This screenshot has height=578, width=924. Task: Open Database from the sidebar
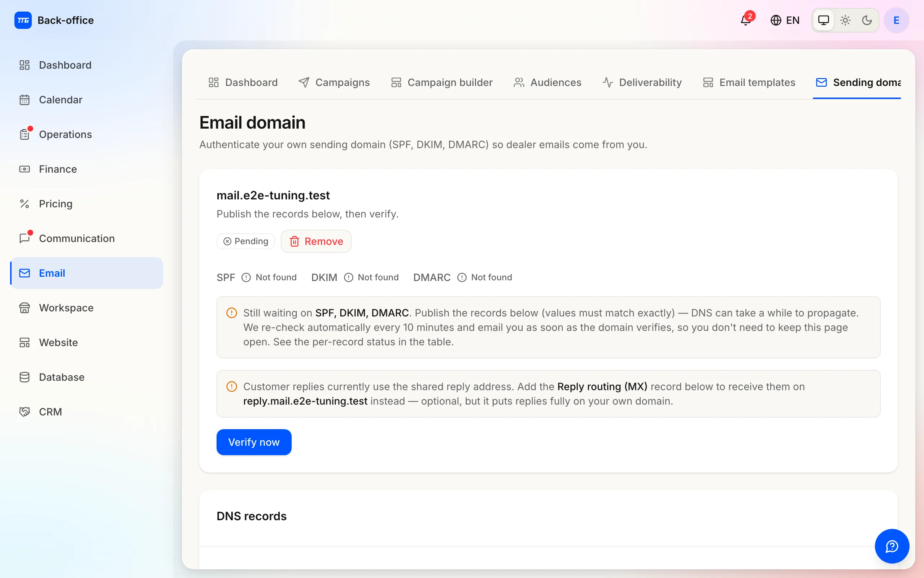[87, 377]
